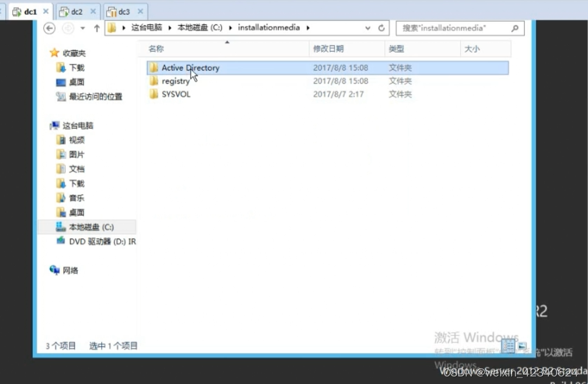Open the recent locations dropdown arrow
Screen dimensions: 588x384
[x=82, y=28]
